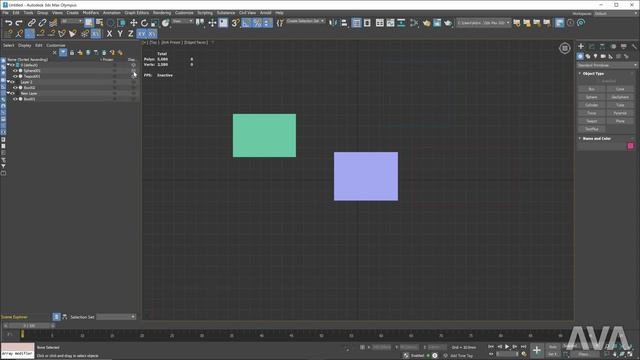Open the Rendering menu
The height and width of the screenshot is (360, 640).
point(162,13)
